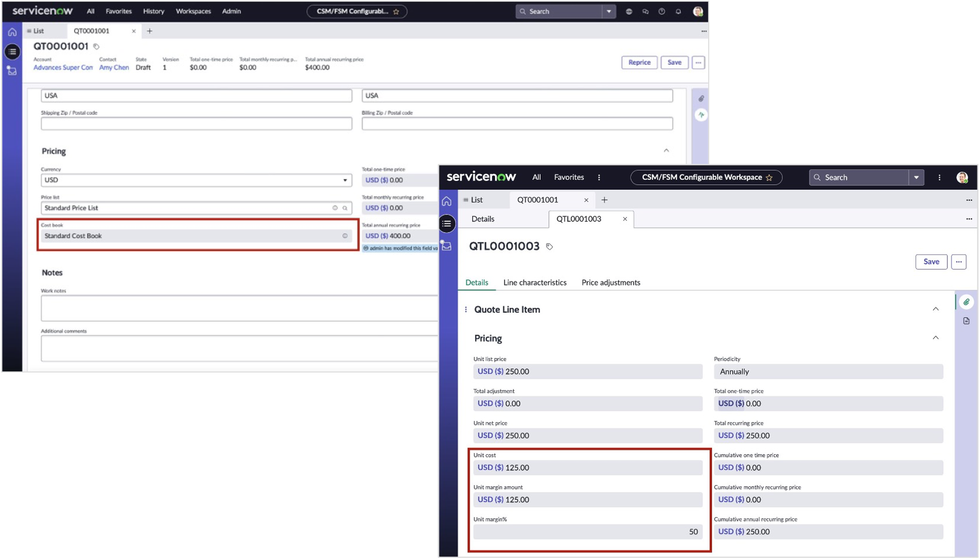Select the Details sub-tab beside the QTL0001003 sub-tab

(483, 219)
